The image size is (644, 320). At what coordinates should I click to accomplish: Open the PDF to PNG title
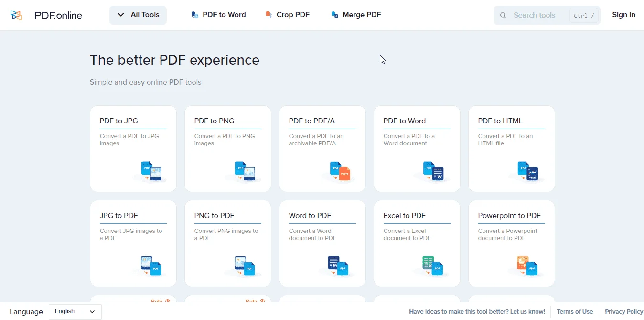(x=214, y=121)
